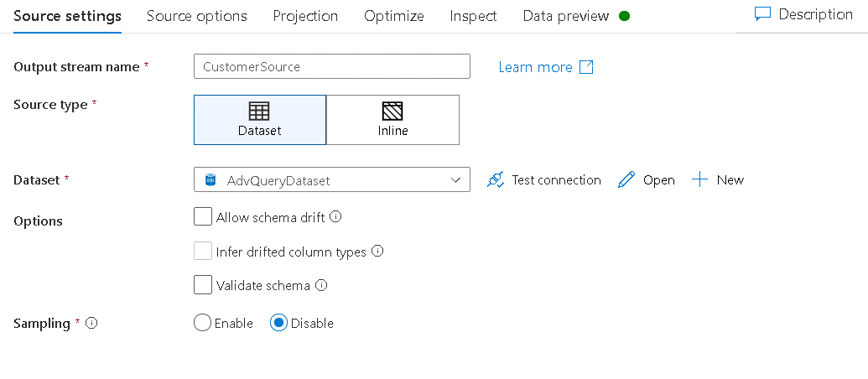Click the New plus icon
The height and width of the screenshot is (379, 868).
tap(700, 179)
